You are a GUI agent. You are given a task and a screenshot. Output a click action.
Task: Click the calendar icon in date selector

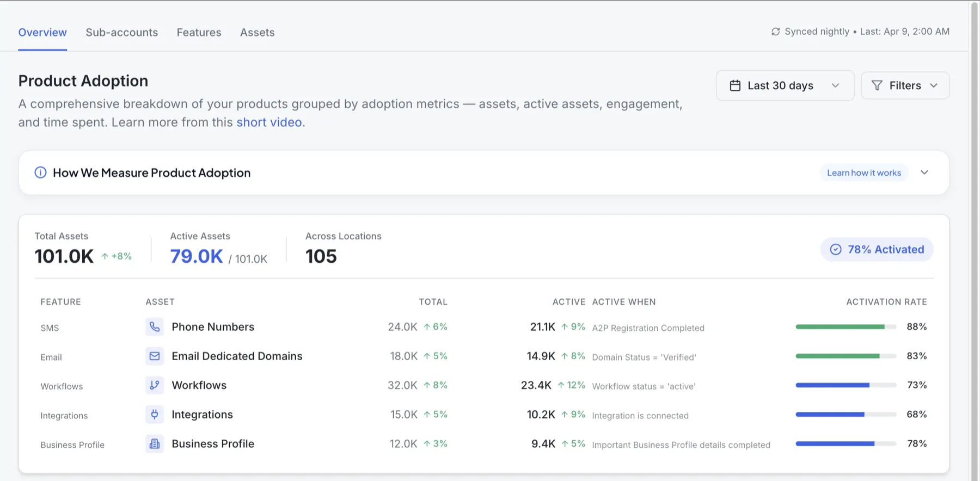[735, 85]
